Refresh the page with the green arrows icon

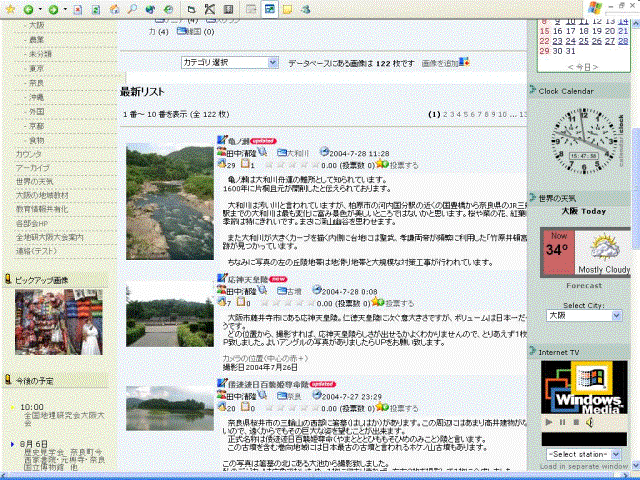tap(96, 9)
